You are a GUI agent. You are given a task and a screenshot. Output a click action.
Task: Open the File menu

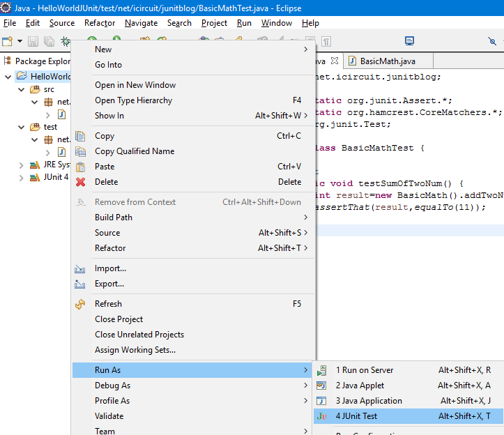[x=10, y=23]
